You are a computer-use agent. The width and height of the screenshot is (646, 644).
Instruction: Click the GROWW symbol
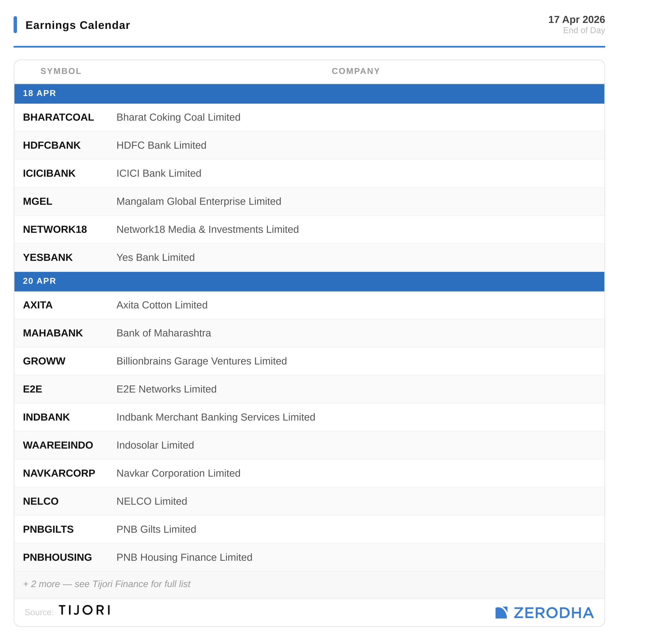click(x=44, y=361)
